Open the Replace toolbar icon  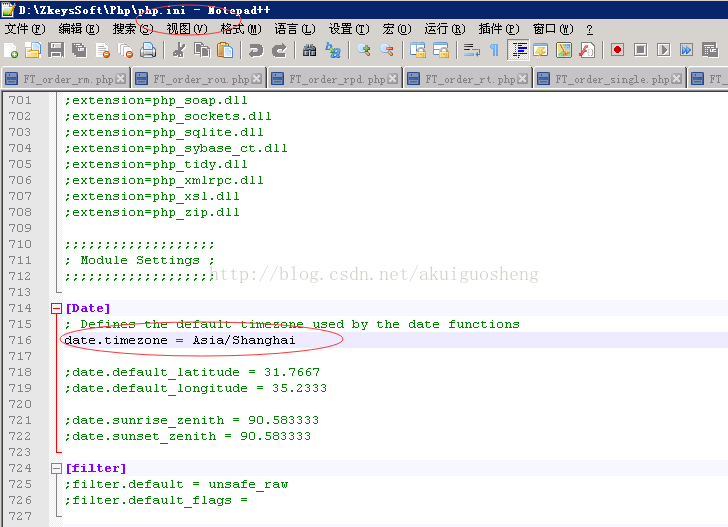coord(333,50)
